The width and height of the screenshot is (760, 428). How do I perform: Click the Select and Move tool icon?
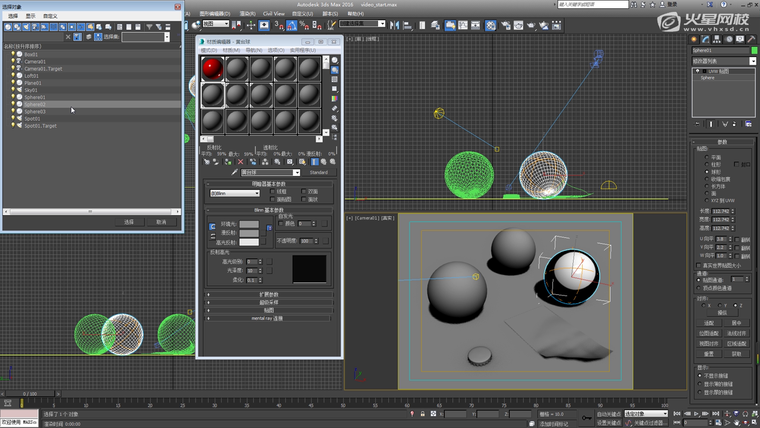pyautogui.click(x=252, y=23)
